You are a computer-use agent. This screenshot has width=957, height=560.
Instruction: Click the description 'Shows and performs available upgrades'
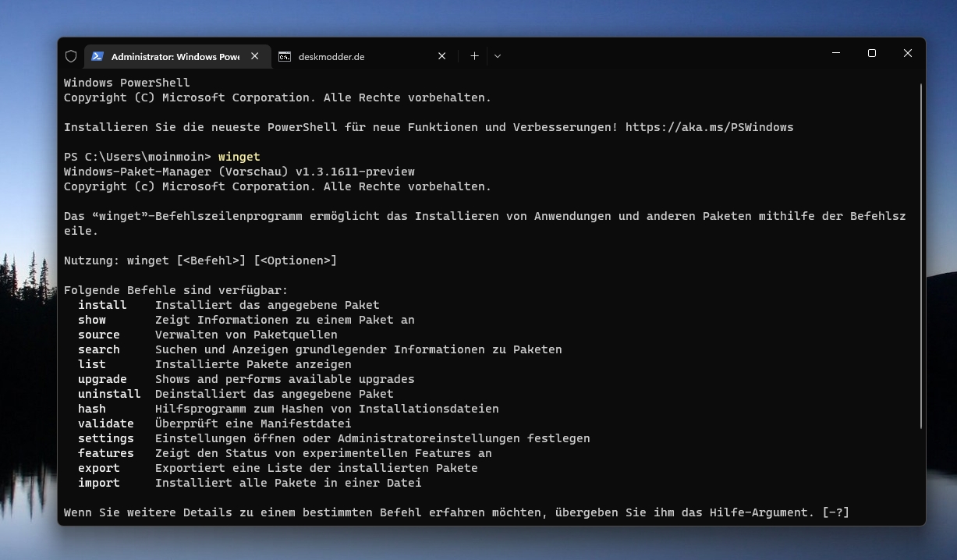[285, 379]
